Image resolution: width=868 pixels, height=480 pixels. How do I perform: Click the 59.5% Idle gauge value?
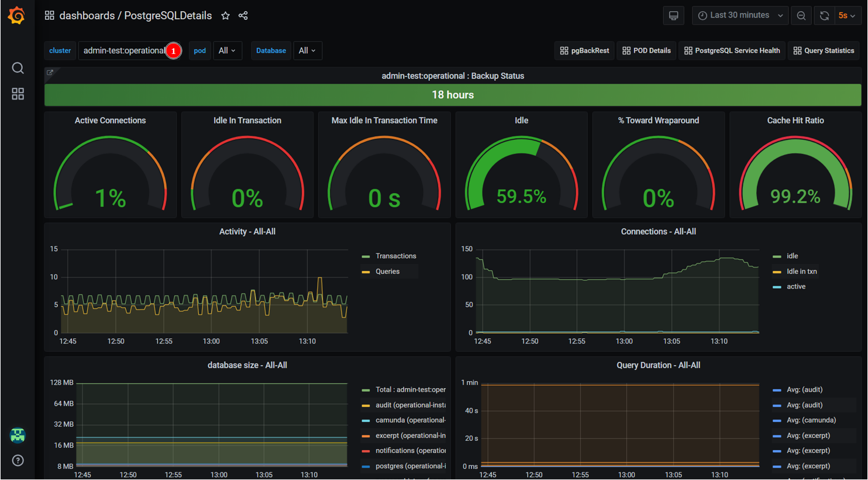521,197
